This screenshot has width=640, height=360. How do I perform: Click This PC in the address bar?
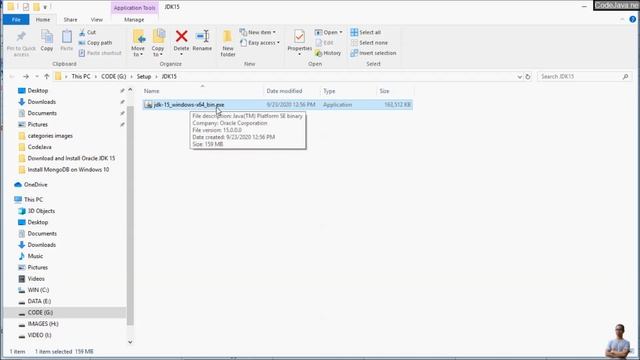[x=81, y=76]
